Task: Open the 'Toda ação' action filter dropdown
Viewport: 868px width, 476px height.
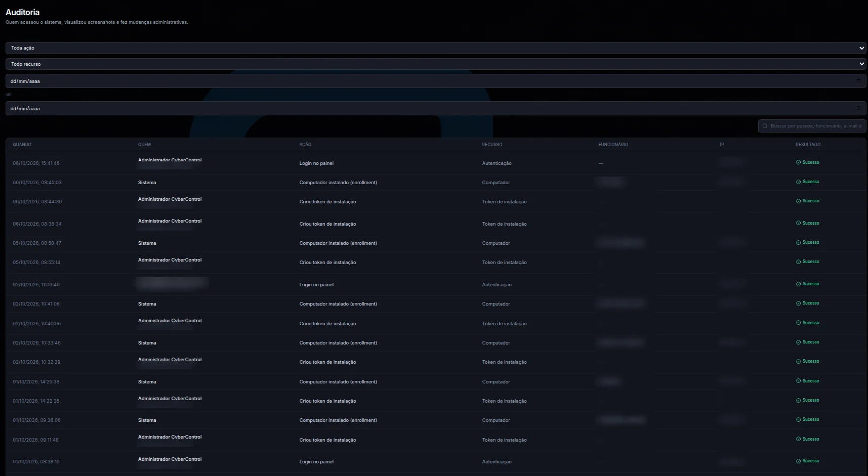Action: [436, 48]
